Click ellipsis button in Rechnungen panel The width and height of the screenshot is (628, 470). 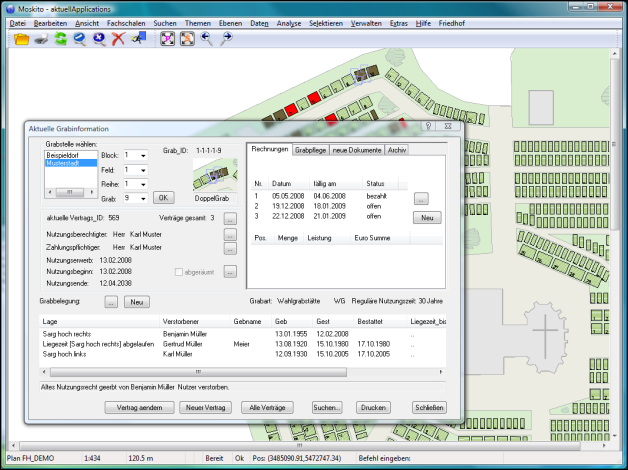pos(421,199)
